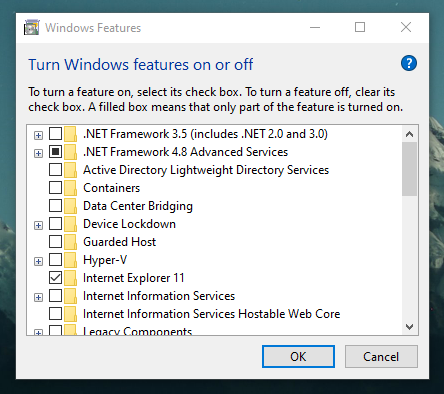This screenshot has width=444, height=394.
Task: Click folder icon beside .NET Framework 4.8 Advanced Services
Action: coord(70,152)
